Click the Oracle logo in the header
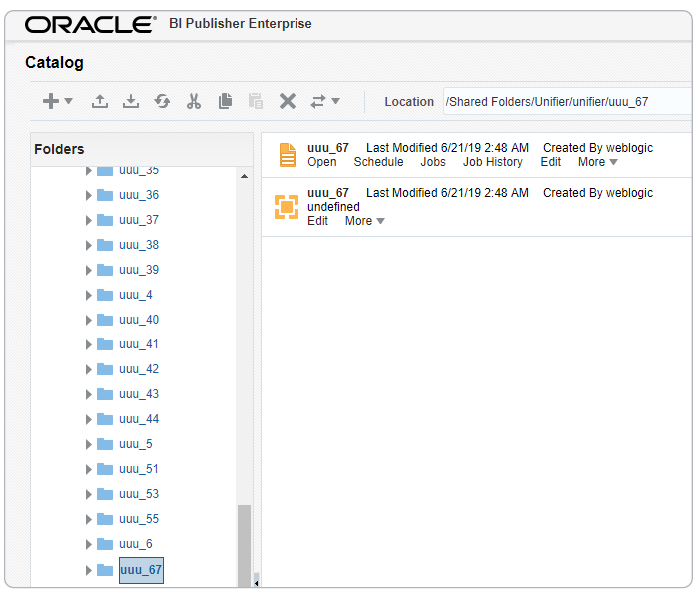698x593 pixels. [x=90, y=24]
